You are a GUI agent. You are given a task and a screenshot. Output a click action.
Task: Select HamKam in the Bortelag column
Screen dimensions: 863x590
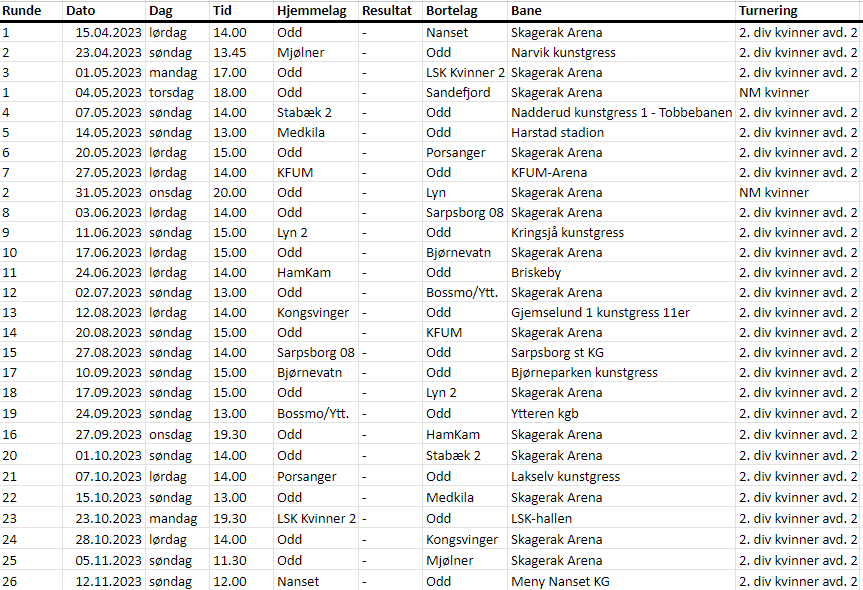click(453, 435)
